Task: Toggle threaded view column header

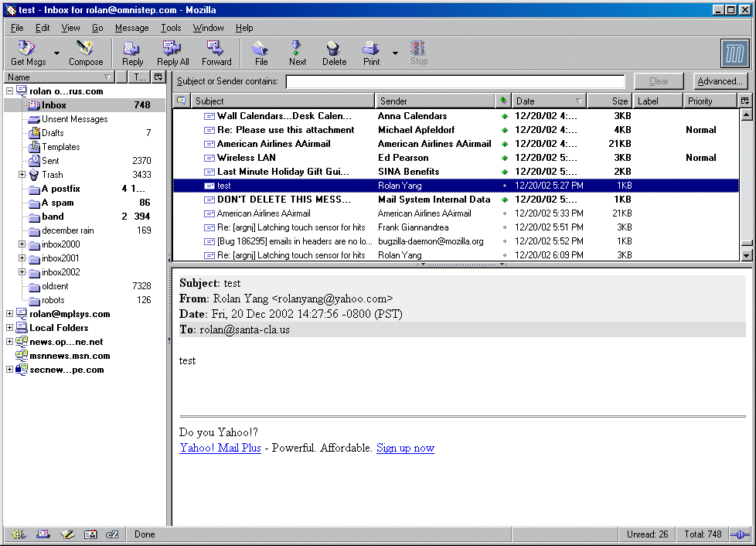Action: [x=181, y=101]
